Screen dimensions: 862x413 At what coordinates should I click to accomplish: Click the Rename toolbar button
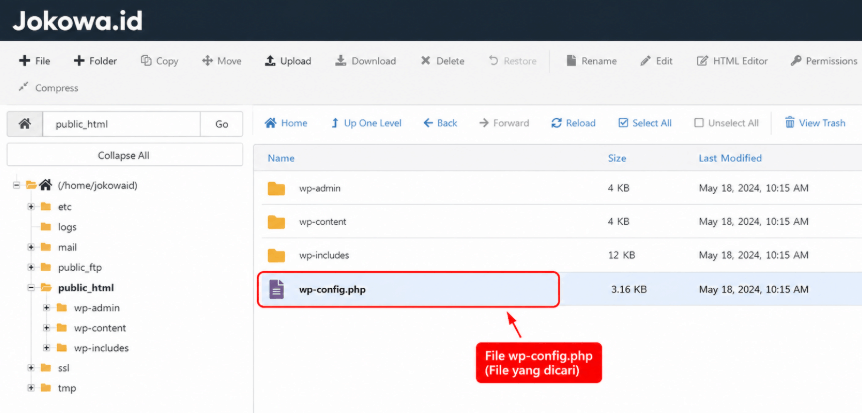pyautogui.click(x=592, y=61)
